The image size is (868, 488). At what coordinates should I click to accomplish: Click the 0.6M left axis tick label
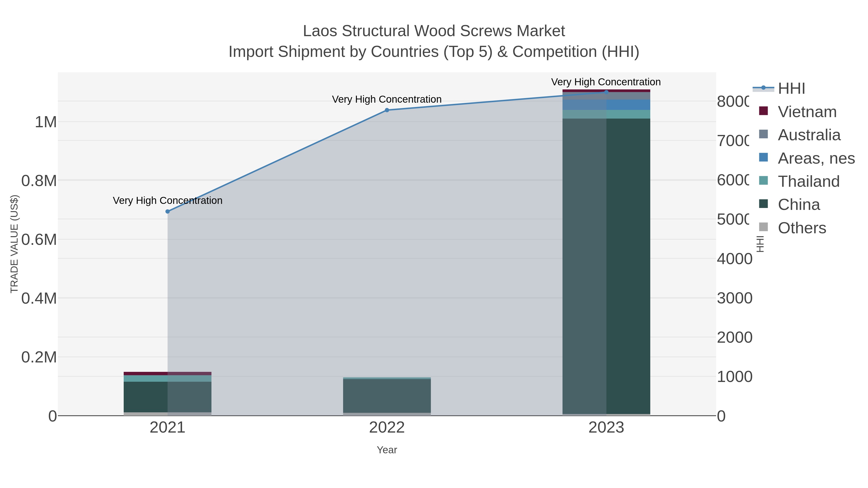point(39,240)
